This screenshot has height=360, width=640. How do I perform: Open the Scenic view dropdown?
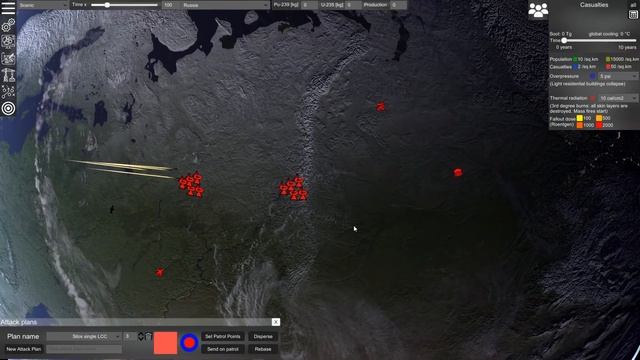pyautogui.click(x=43, y=5)
